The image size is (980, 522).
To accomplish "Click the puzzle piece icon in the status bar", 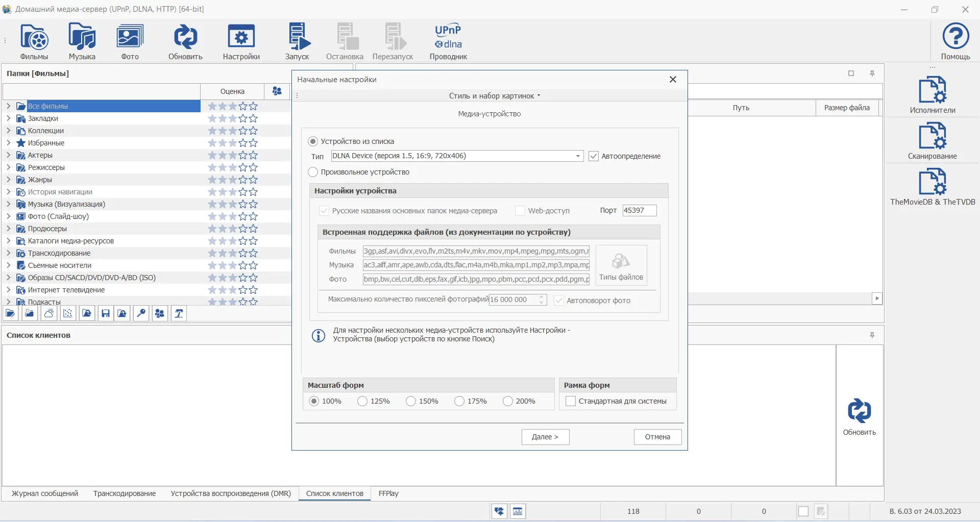I will click(499, 511).
